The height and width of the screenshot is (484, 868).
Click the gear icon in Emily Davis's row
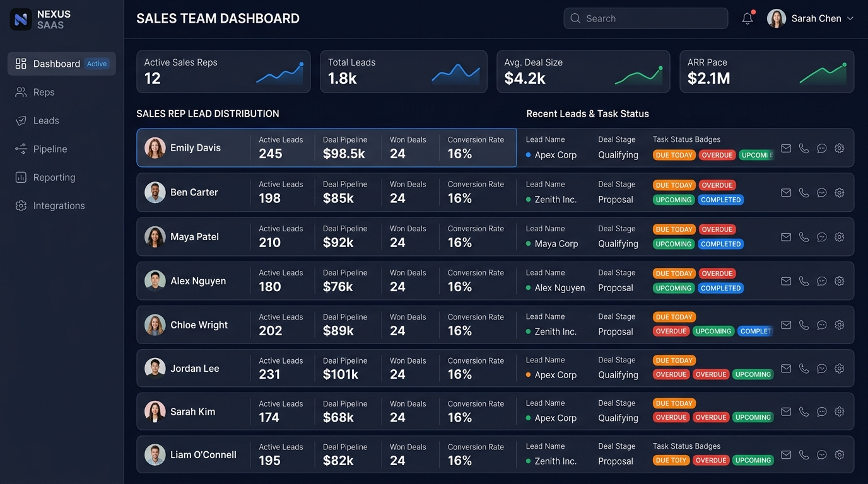pyautogui.click(x=839, y=148)
